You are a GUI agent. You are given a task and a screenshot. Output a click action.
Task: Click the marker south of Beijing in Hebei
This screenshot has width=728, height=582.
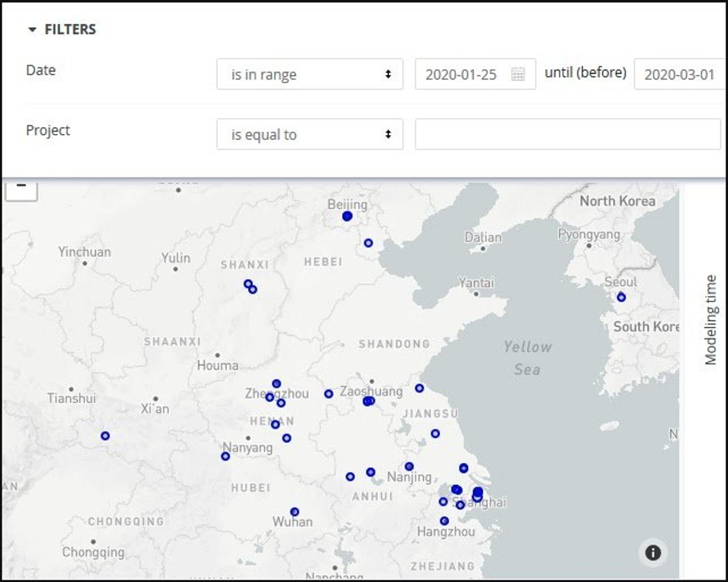click(x=368, y=243)
